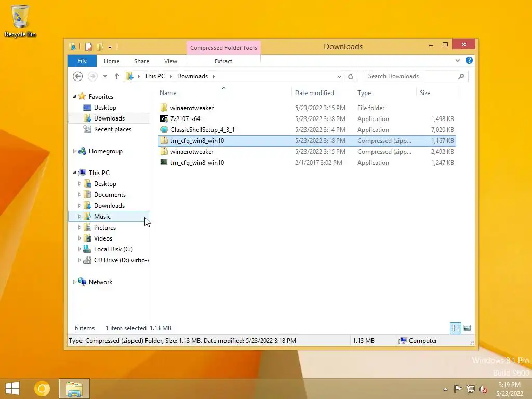
Task: Go back with the Back arrow
Action: [78, 76]
